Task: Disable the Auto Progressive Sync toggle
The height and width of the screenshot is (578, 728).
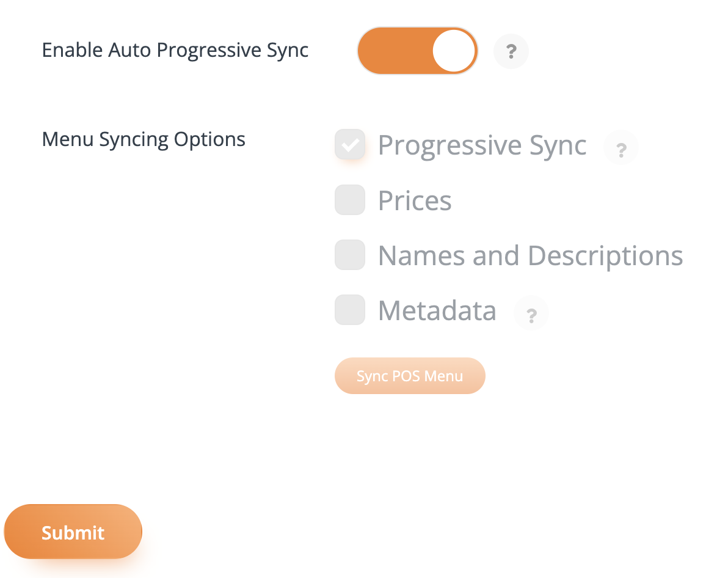Action: coord(417,51)
